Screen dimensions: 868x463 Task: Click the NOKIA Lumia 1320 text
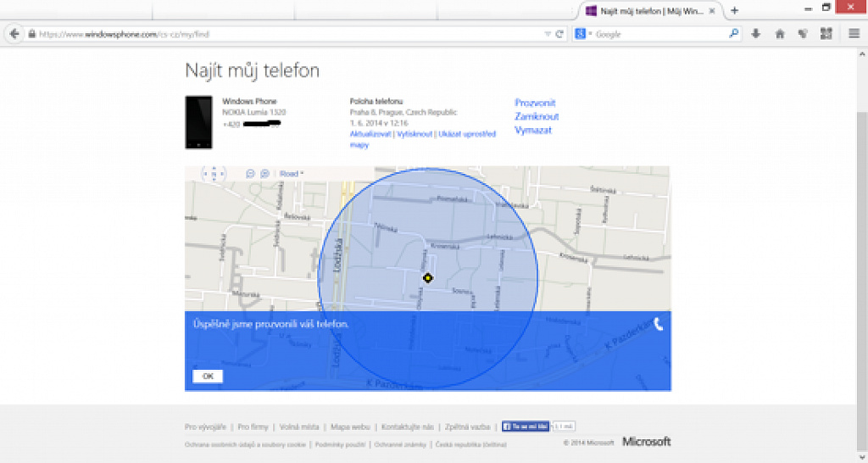254,112
